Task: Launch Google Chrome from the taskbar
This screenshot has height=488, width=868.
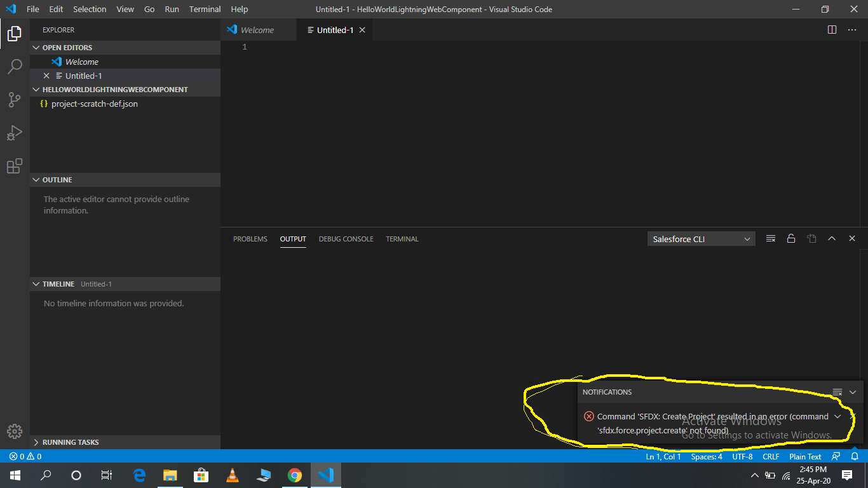Action: pyautogui.click(x=295, y=475)
